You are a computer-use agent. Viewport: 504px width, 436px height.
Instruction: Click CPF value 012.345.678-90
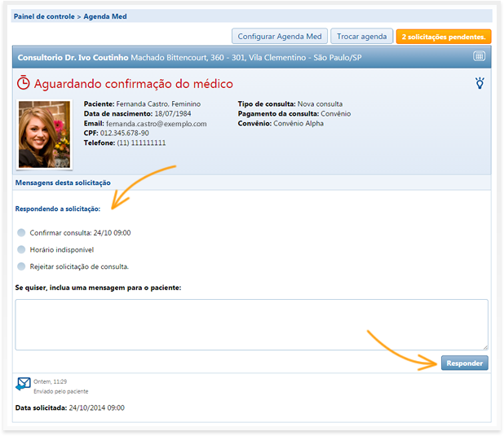click(x=125, y=133)
